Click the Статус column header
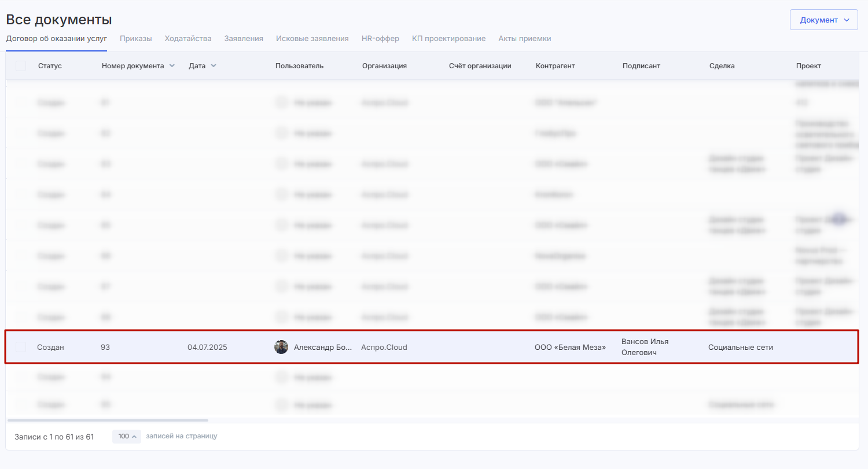The height and width of the screenshot is (469, 868). tap(50, 66)
